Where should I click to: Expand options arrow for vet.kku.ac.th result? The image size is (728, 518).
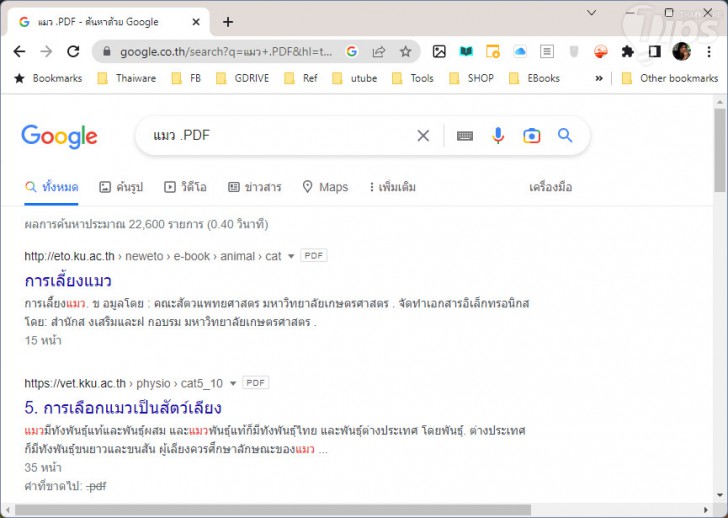pos(233,383)
